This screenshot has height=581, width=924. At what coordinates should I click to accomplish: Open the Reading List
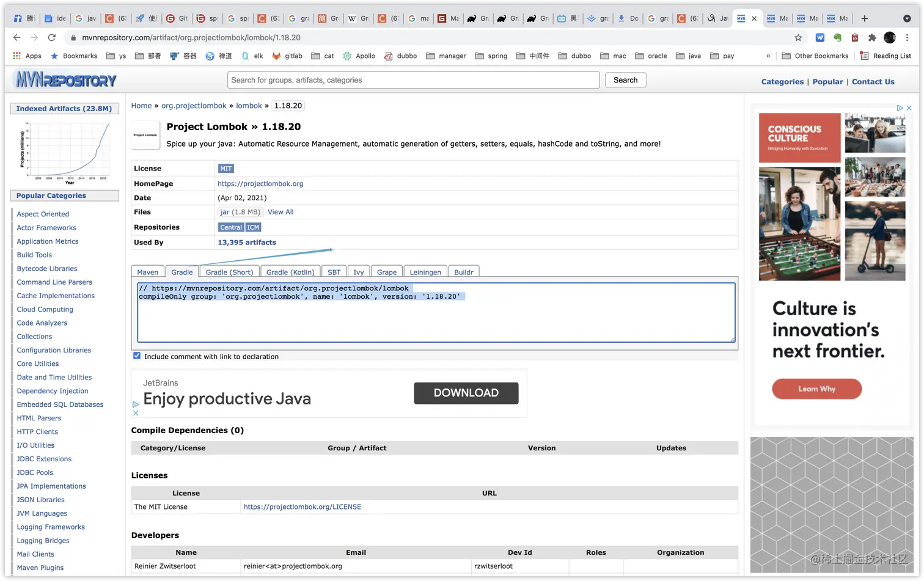tap(886, 56)
